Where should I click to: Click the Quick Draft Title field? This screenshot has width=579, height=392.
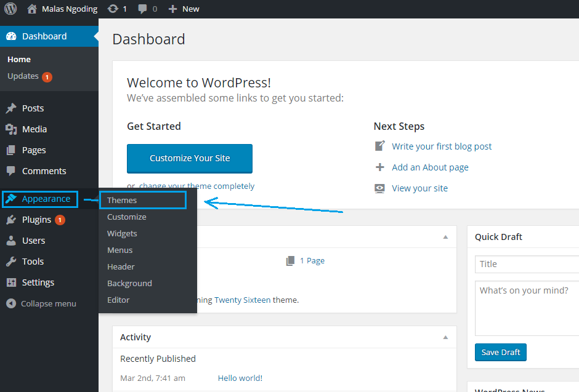coord(527,264)
